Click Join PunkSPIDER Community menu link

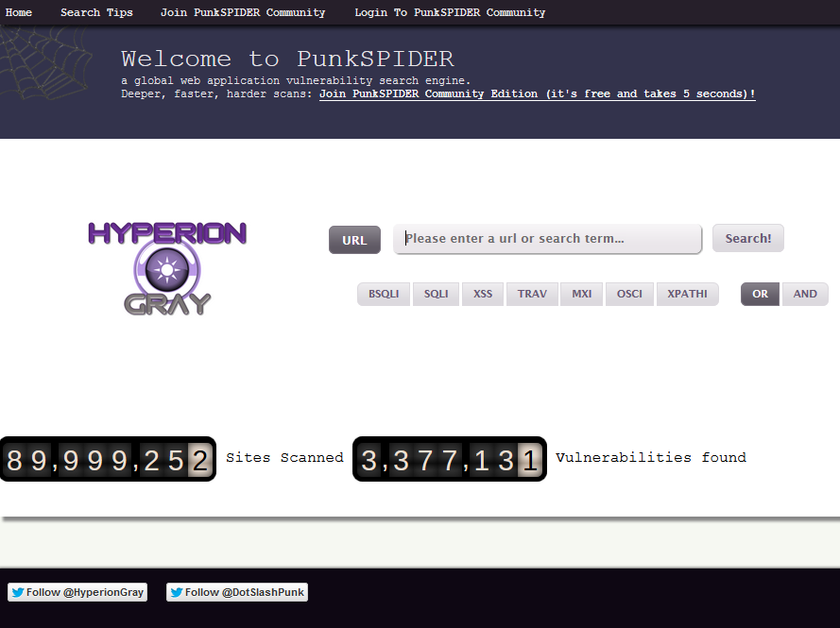[243, 12]
